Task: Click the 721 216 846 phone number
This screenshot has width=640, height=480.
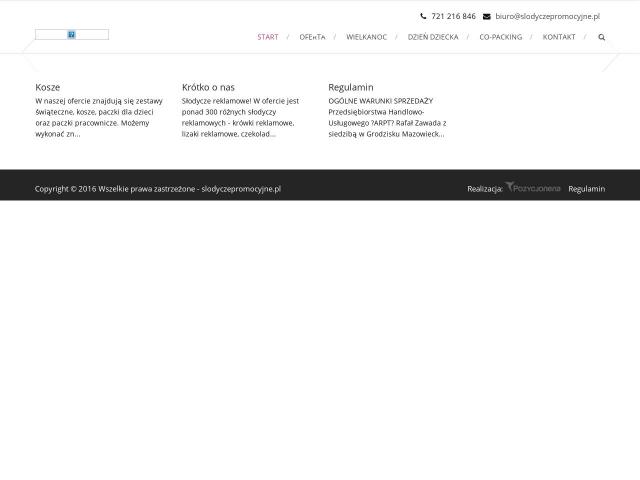Action: 453,16
